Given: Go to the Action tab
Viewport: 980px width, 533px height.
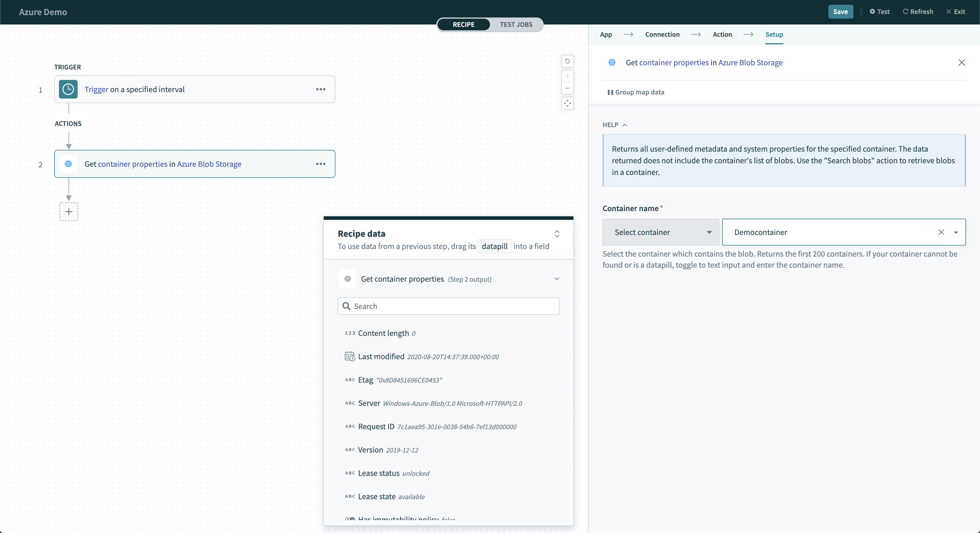Looking at the screenshot, I should coord(722,34).
